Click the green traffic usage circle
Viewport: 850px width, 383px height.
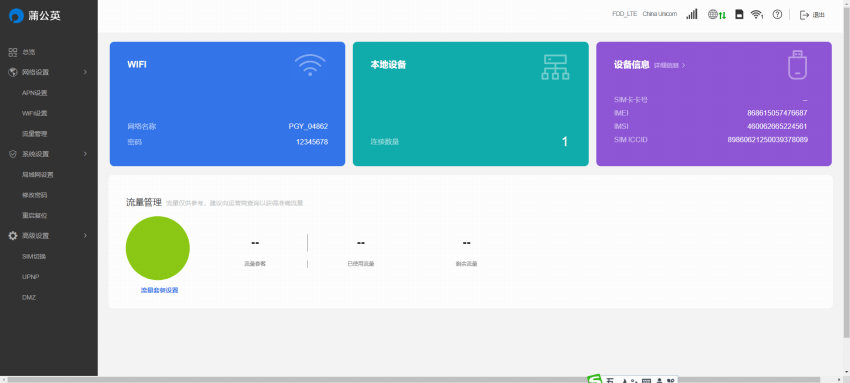tap(158, 248)
